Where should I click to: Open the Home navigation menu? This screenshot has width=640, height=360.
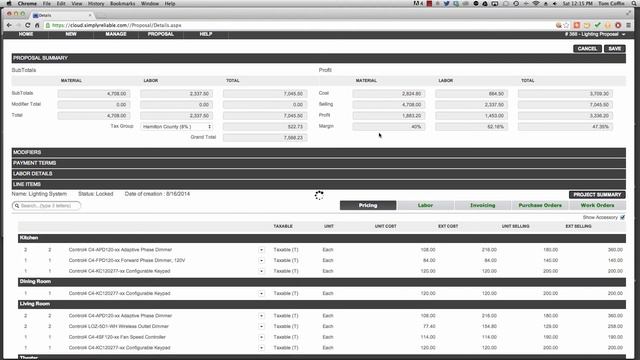click(26, 34)
